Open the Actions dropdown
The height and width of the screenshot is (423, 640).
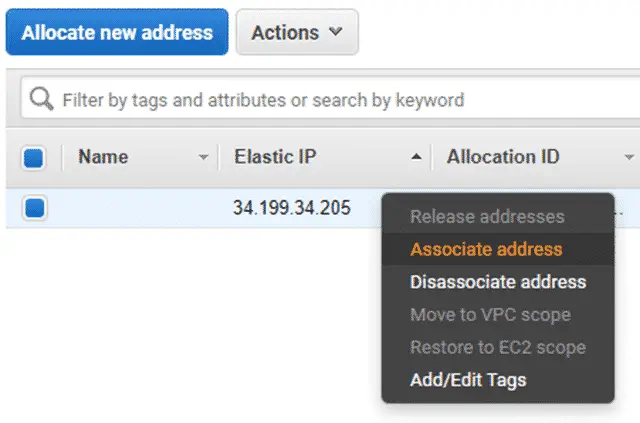point(297,32)
